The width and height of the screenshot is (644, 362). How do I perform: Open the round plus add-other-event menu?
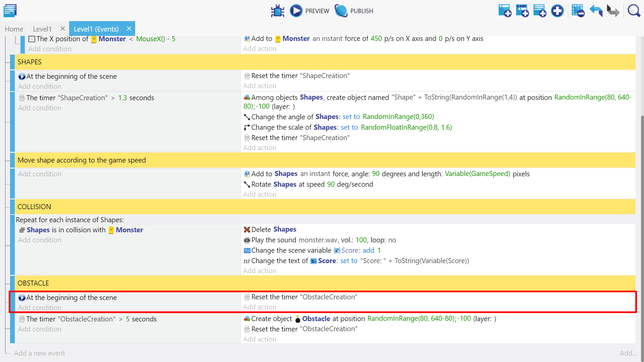(x=557, y=11)
